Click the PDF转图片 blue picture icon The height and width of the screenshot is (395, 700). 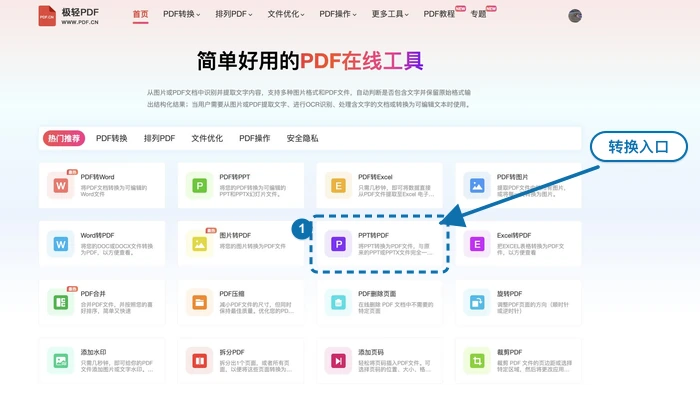coord(477,185)
